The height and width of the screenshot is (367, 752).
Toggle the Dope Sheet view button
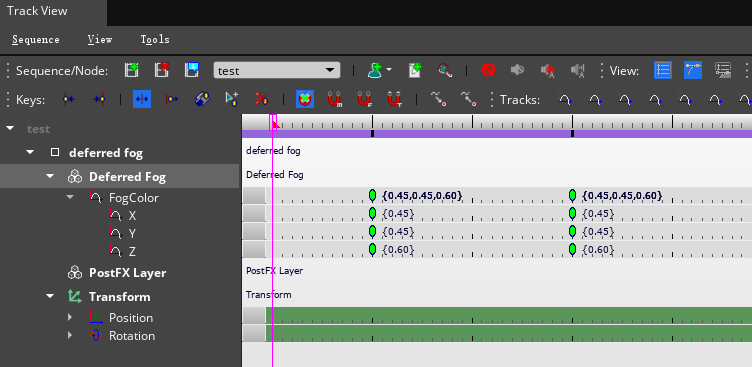[x=663, y=71]
